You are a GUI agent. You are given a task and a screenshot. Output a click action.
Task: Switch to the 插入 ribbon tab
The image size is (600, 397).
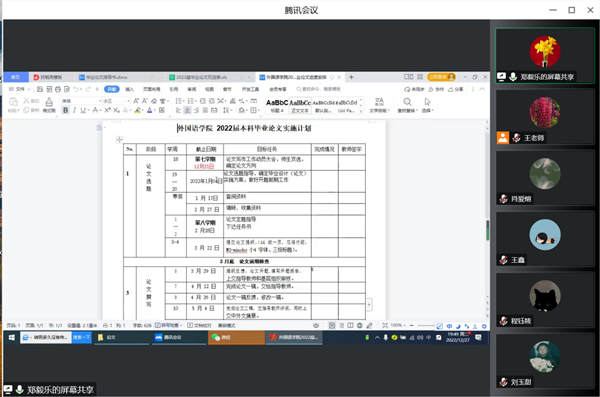[130, 89]
